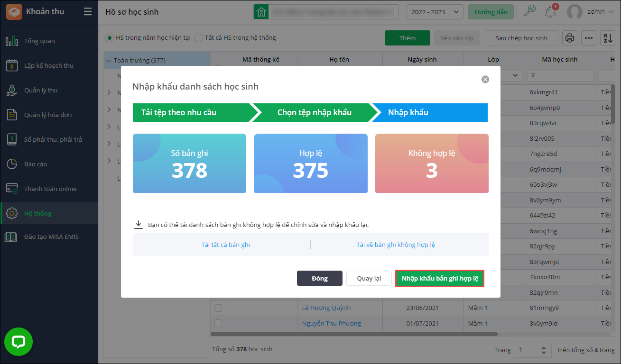Open the 2022 - 2023 school year dropdown
621x364 pixels.
coord(435,12)
